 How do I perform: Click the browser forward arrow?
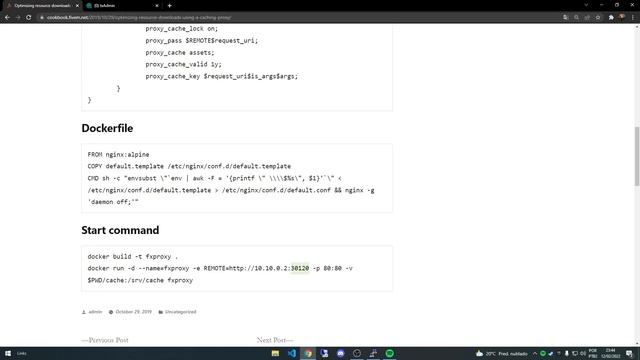[18, 18]
